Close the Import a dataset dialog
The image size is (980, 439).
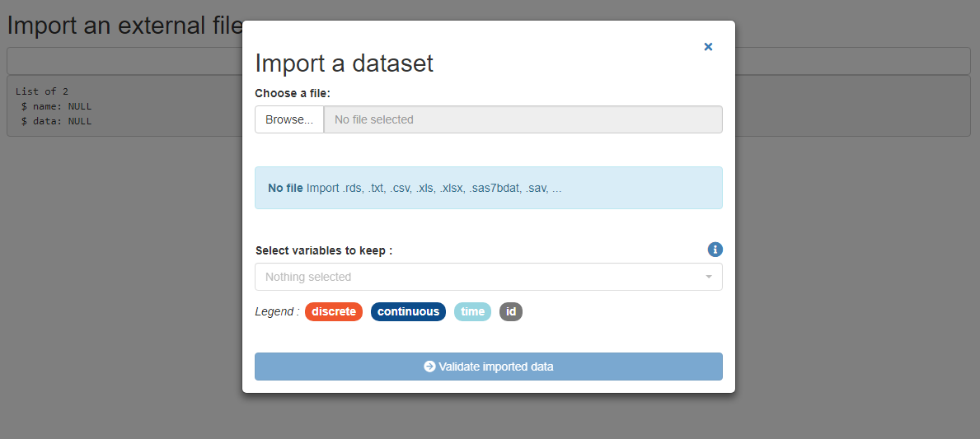coord(708,47)
